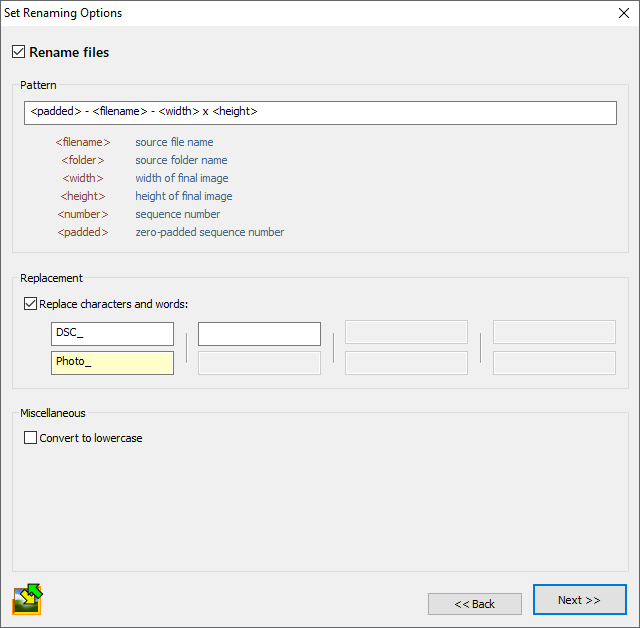This screenshot has height=628, width=640.
Task: Select the <padded> sequence tag
Action: [x=83, y=232]
